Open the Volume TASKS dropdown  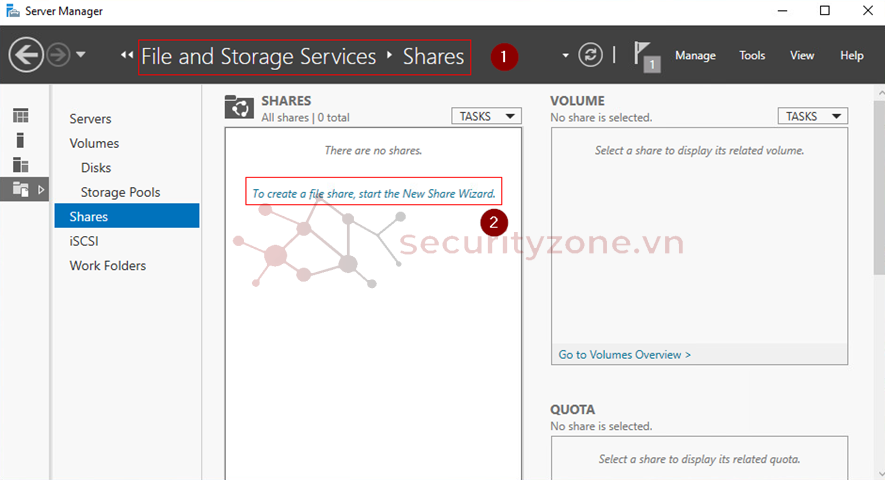[812, 116]
